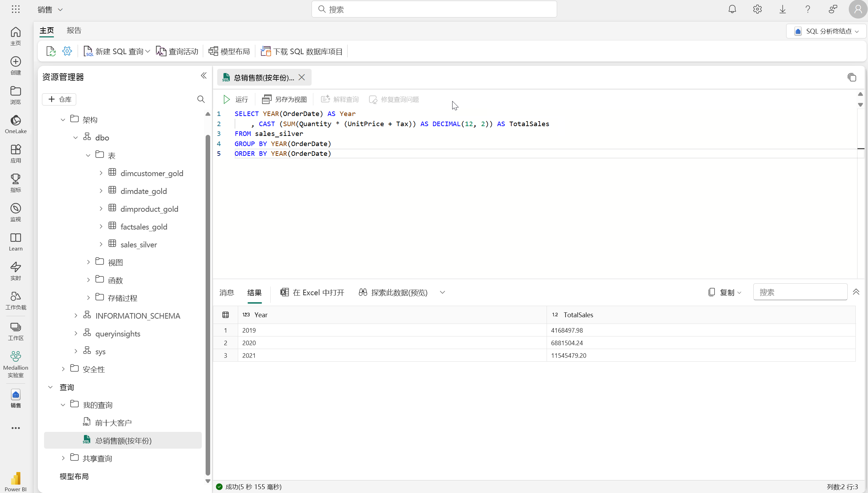Click the results 搜索 field
The height and width of the screenshot is (493, 868).
click(800, 292)
